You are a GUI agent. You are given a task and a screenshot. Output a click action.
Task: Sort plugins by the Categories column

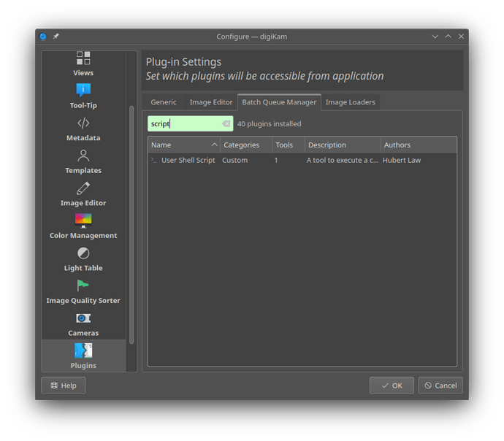pos(246,145)
